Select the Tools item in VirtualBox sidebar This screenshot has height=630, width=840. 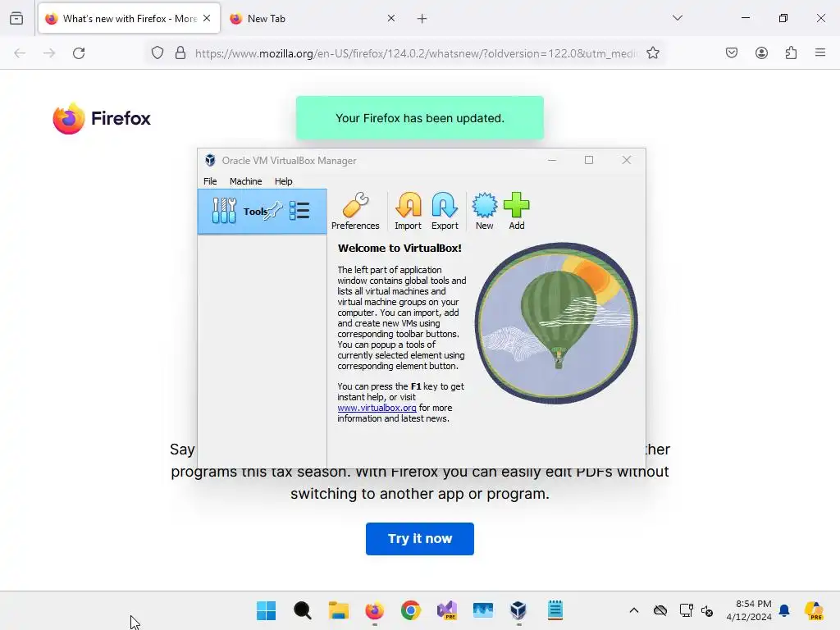(x=262, y=212)
